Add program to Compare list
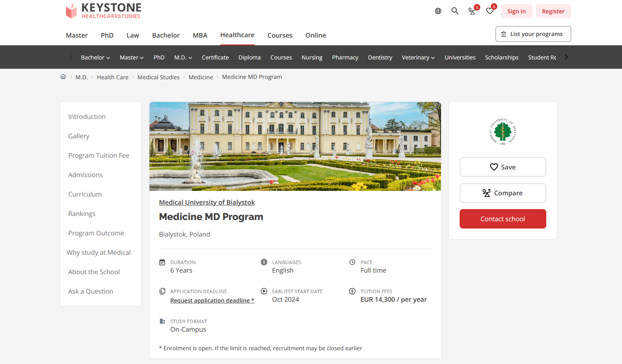 point(503,193)
